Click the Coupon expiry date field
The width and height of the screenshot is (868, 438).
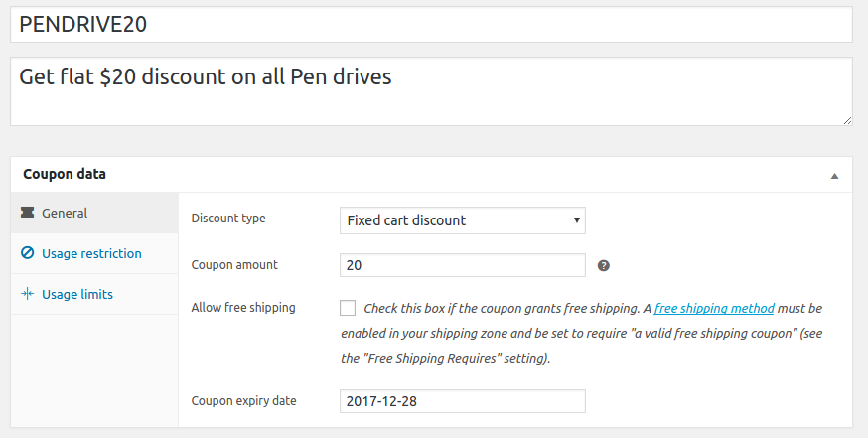click(463, 401)
